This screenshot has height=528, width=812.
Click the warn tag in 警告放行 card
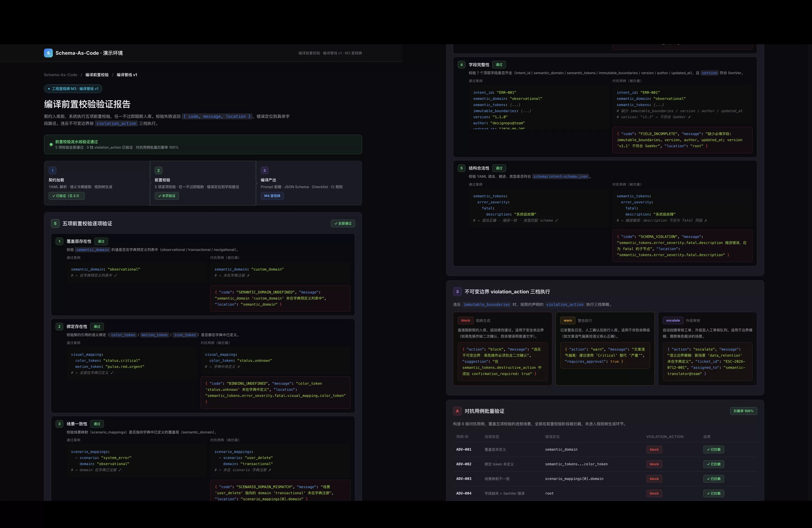pyautogui.click(x=568, y=320)
